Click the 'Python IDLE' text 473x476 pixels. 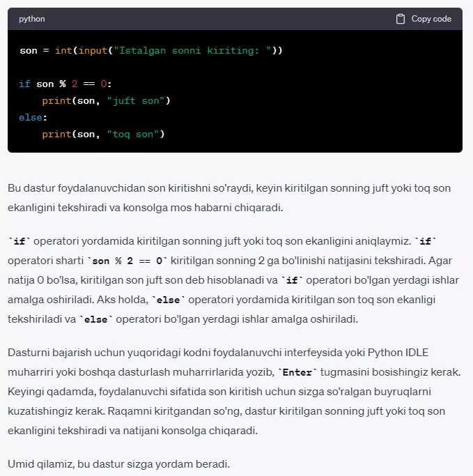click(x=398, y=353)
